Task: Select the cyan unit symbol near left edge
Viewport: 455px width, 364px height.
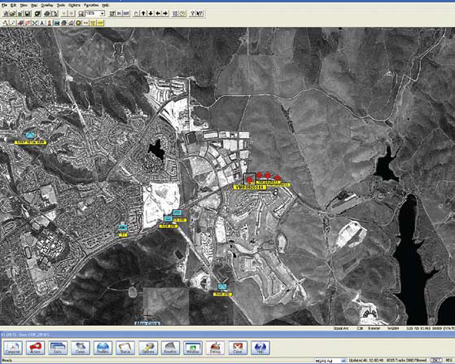Action: (x=30, y=135)
